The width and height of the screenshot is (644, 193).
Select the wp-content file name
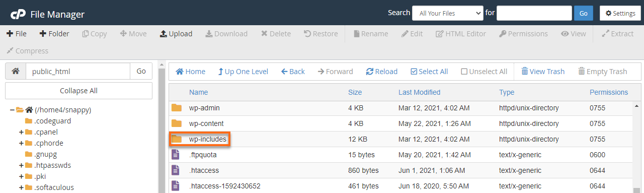point(206,123)
